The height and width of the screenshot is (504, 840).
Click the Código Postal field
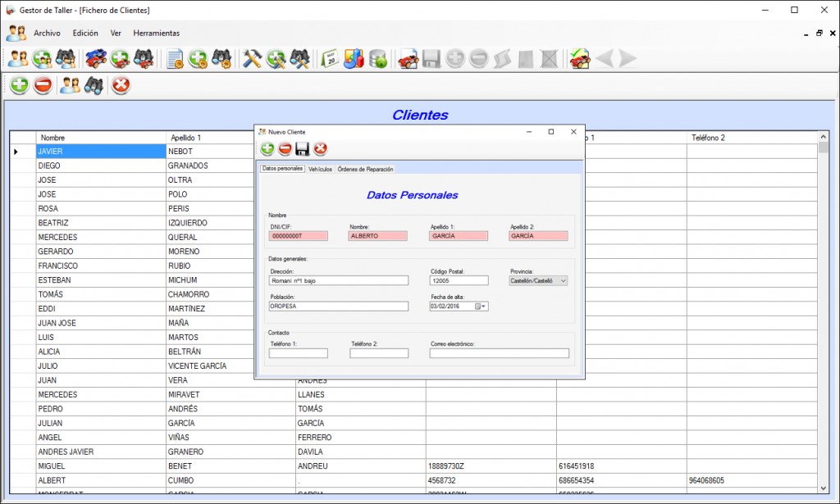[459, 281]
